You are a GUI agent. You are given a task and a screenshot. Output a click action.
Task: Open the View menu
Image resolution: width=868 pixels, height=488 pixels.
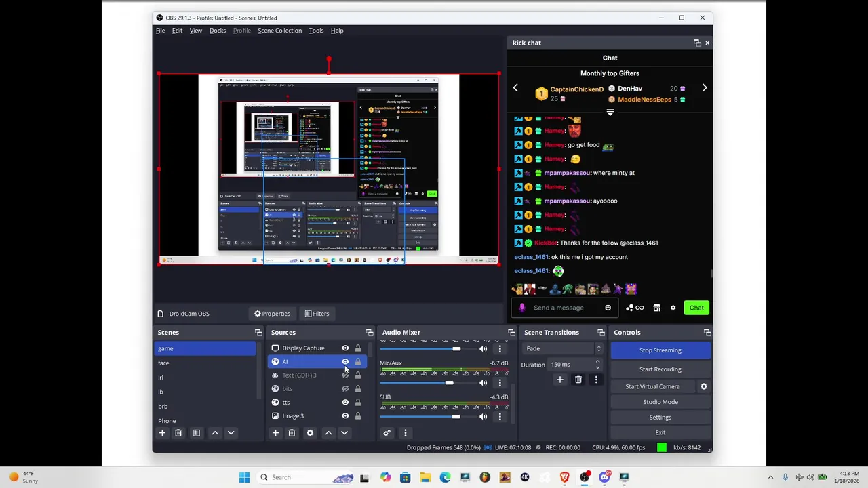click(x=196, y=30)
